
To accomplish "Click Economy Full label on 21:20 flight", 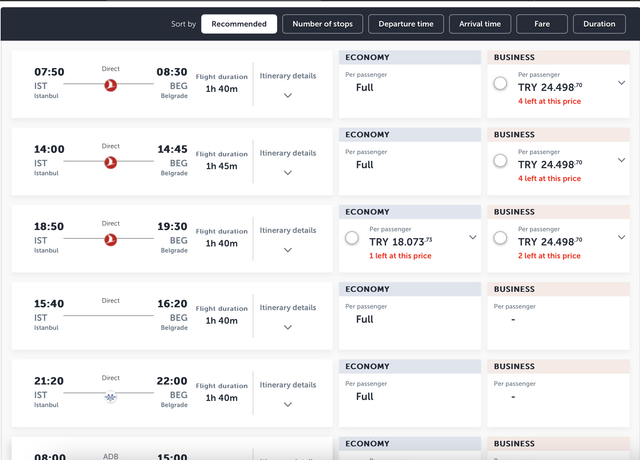I will (x=364, y=397).
